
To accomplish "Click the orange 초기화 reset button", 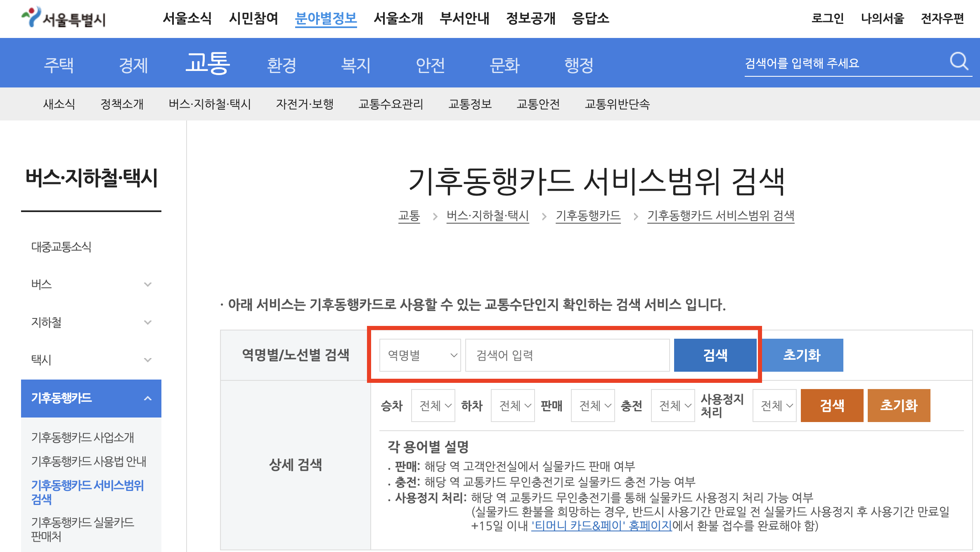I will [899, 406].
